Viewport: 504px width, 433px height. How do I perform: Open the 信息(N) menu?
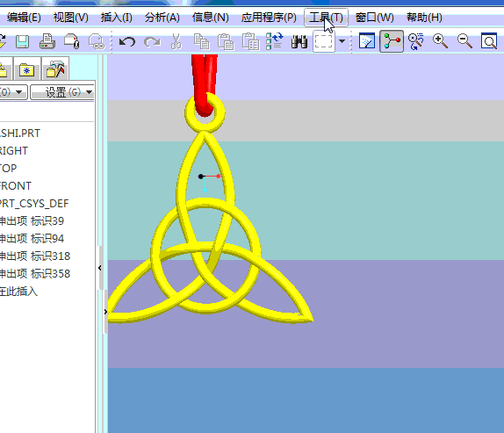click(x=210, y=18)
